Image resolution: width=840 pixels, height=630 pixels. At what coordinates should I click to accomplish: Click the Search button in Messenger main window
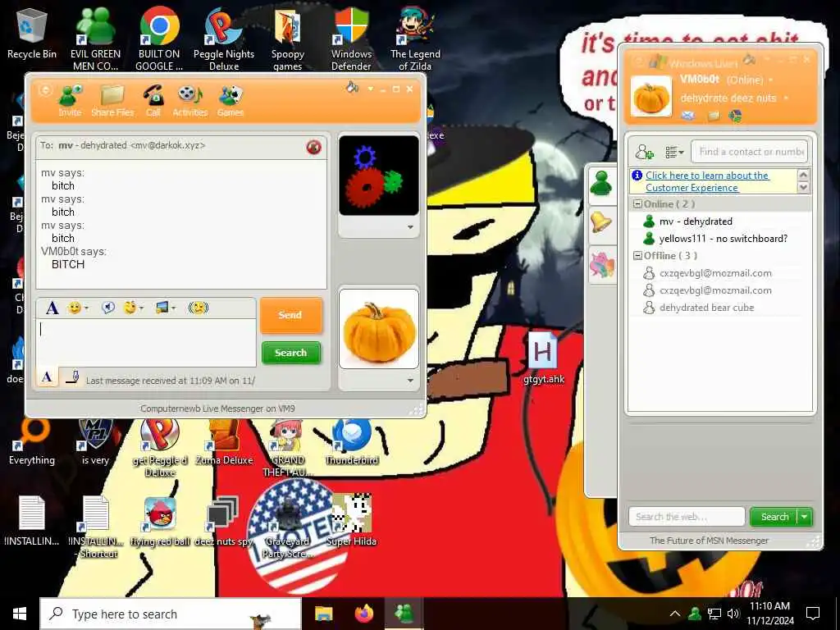coord(774,517)
